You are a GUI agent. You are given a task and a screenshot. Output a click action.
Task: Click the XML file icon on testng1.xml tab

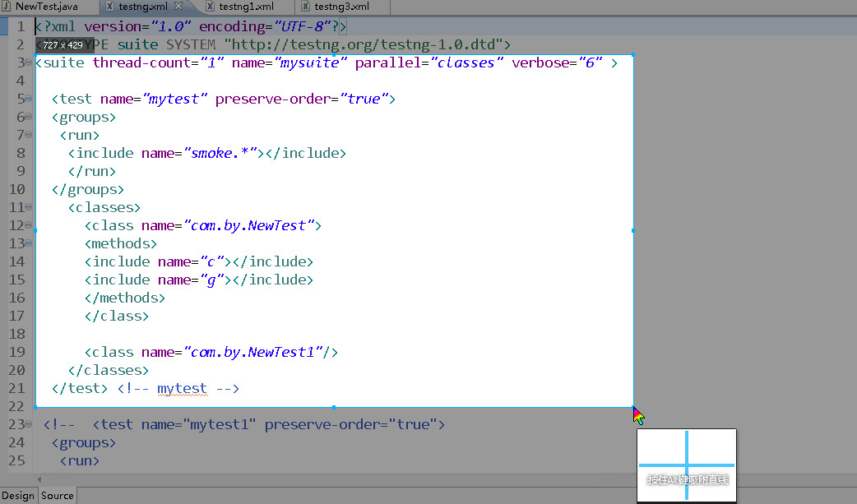[210, 6]
